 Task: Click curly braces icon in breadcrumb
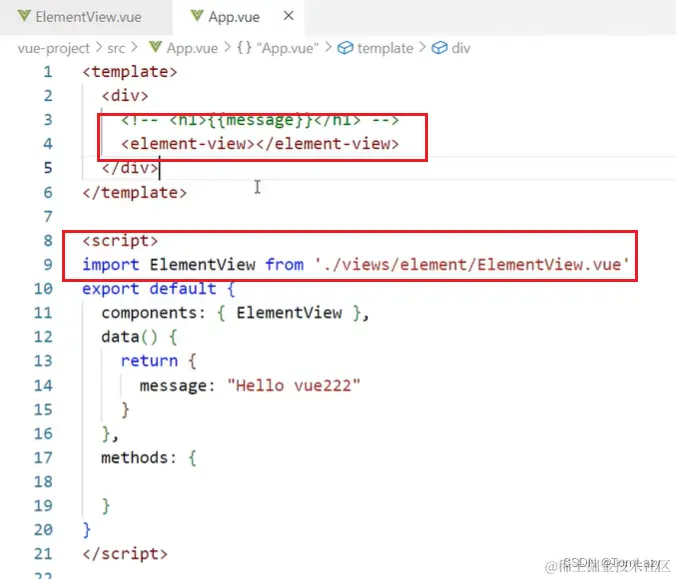point(244,47)
